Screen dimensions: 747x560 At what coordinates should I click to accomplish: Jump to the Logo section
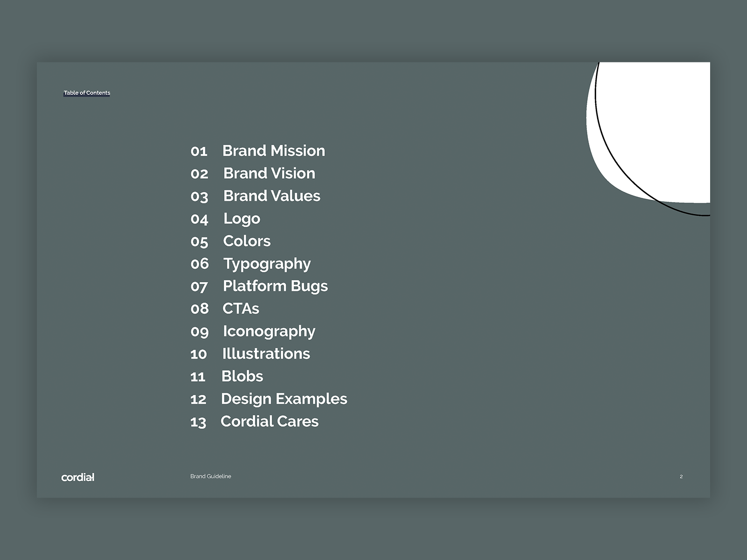[x=241, y=218]
